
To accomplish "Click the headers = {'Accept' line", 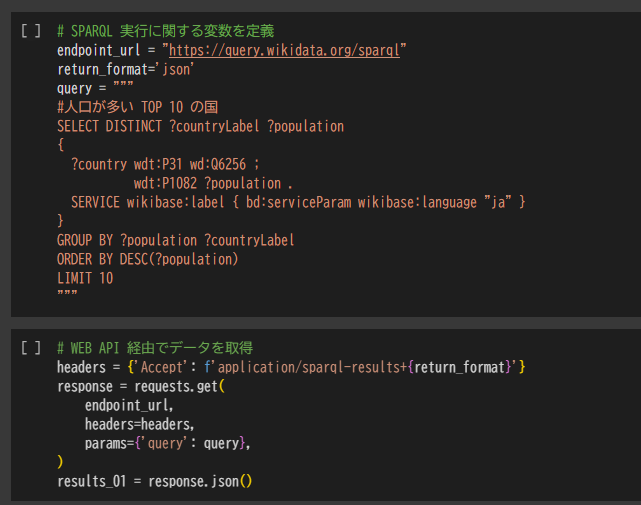I will pos(291,367).
